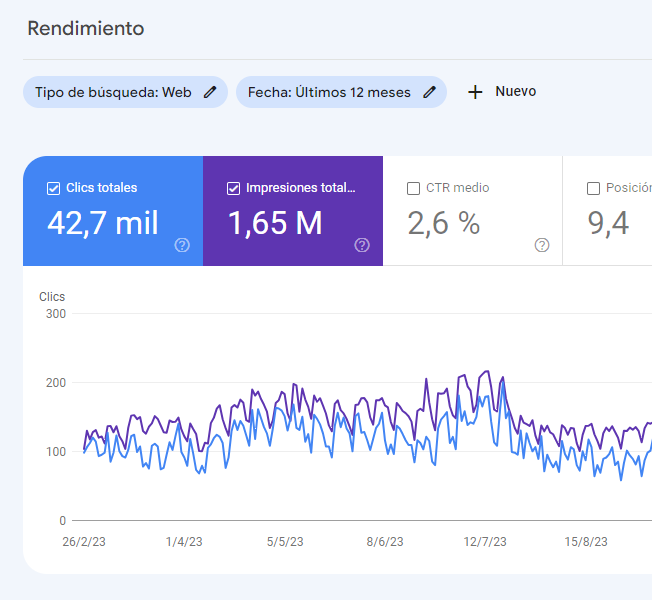The image size is (652, 600).
Task: Open the Tipo de búsqueda: Web filter
Action: click(x=113, y=92)
